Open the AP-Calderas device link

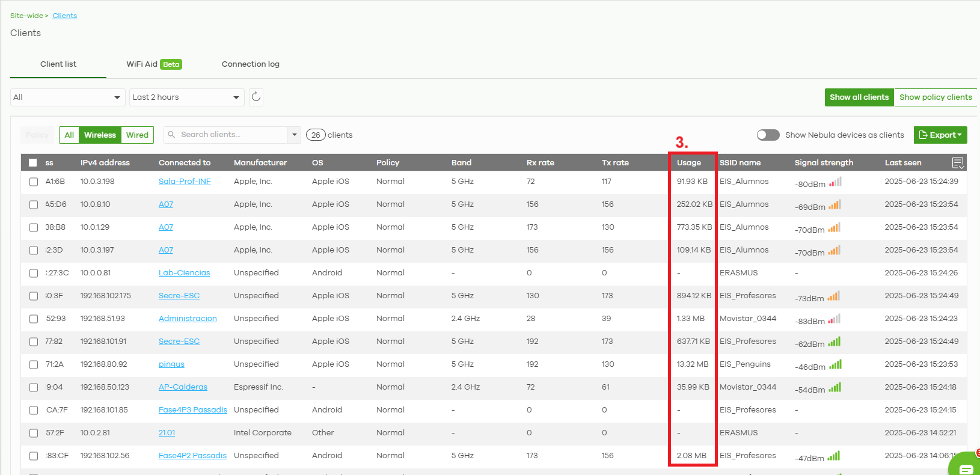click(x=183, y=387)
